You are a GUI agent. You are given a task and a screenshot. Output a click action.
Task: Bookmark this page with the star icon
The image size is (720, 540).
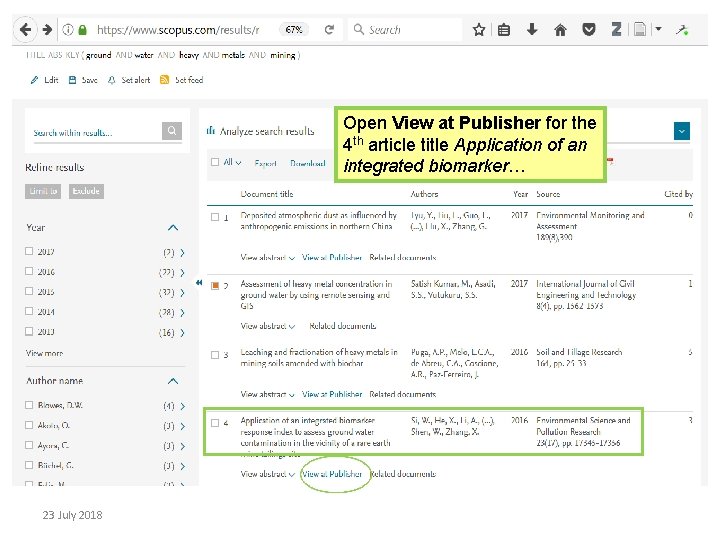(x=479, y=30)
